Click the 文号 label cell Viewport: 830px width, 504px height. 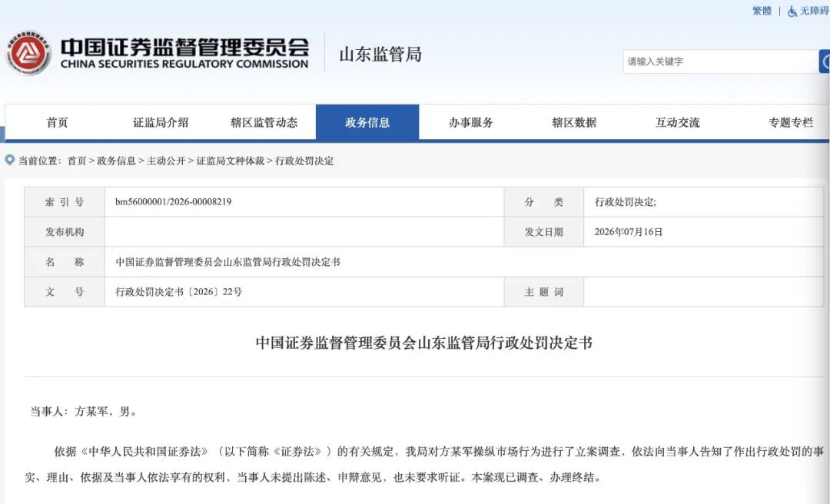coord(65,292)
